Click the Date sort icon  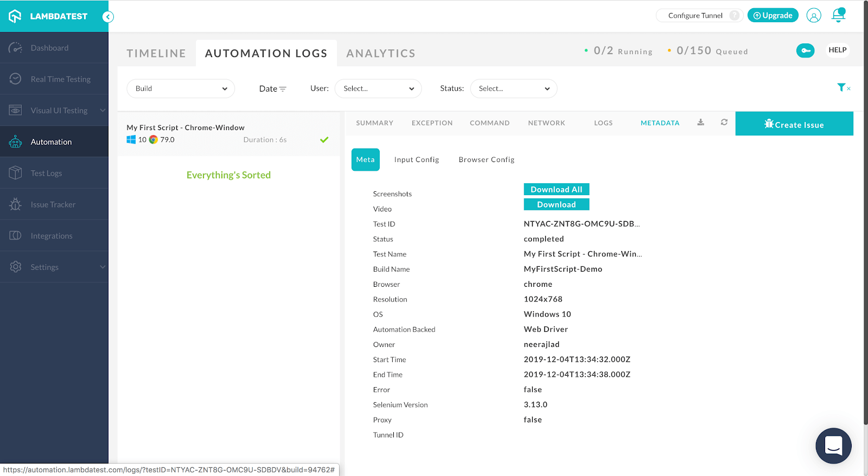coord(283,89)
